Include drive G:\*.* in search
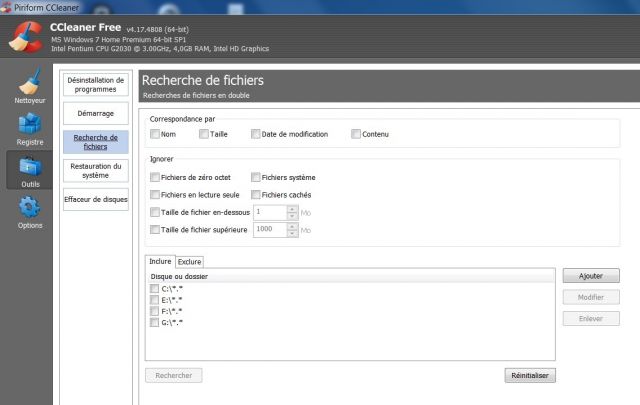 pos(154,323)
